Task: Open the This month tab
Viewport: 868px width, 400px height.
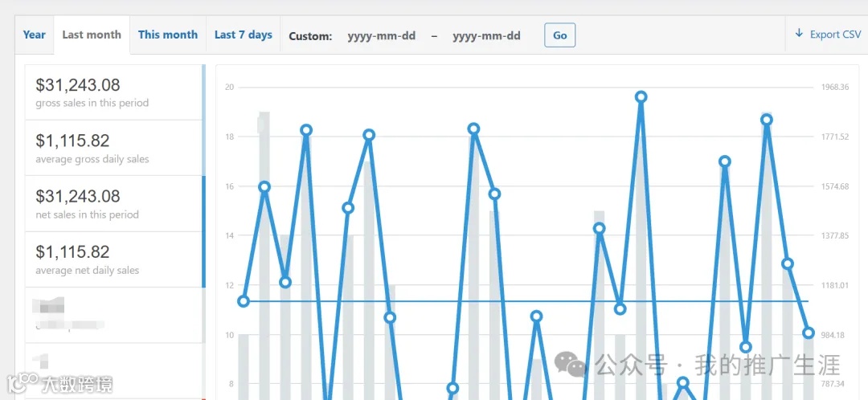Action: click(168, 35)
